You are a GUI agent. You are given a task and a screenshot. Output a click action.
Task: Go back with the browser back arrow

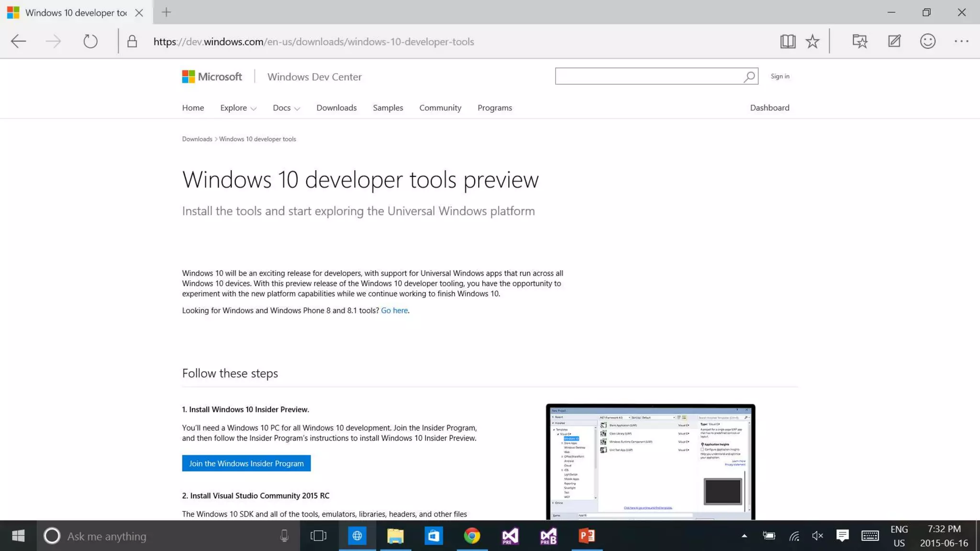tap(18, 41)
